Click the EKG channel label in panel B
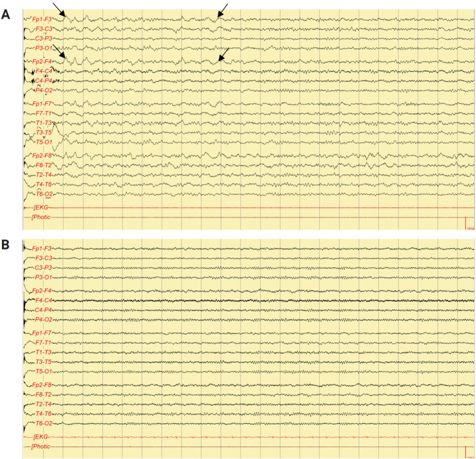 41,436
